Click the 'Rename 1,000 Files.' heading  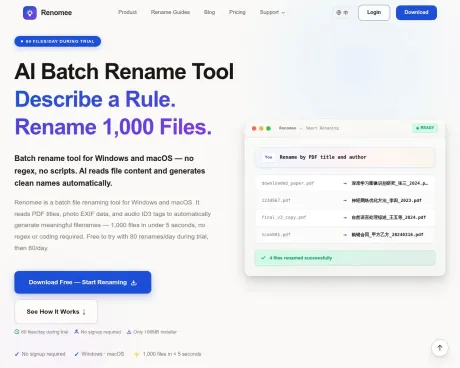click(113, 127)
